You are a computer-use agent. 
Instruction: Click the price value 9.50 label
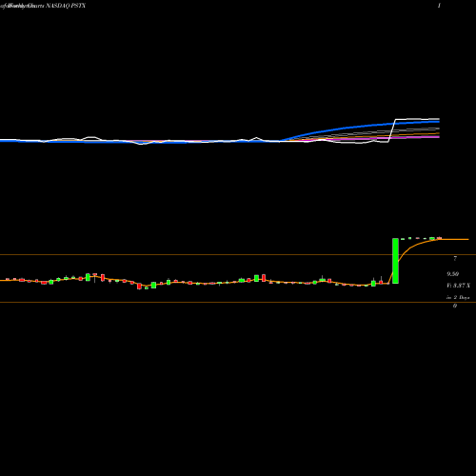453,274
